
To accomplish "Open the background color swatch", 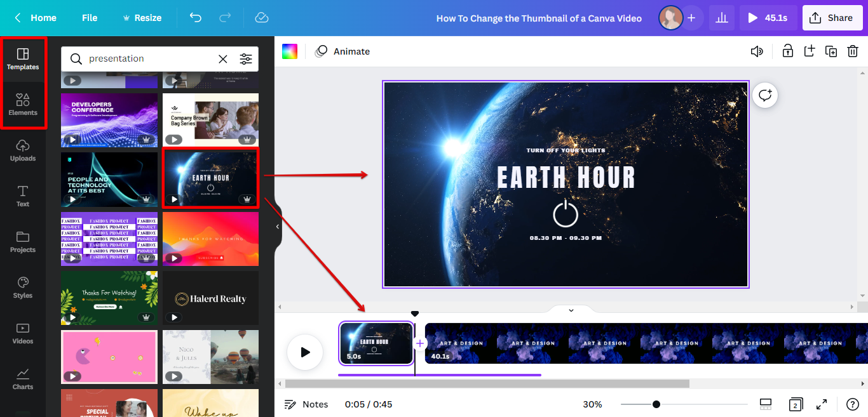I will [x=290, y=51].
